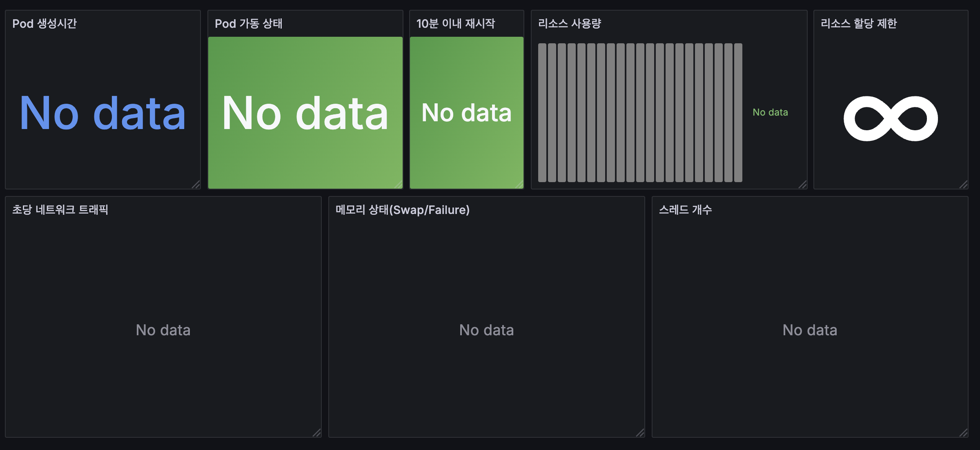Click resize handle of 초당 네트워크 트래픽 panel
The height and width of the screenshot is (450, 980).
point(317,433)
